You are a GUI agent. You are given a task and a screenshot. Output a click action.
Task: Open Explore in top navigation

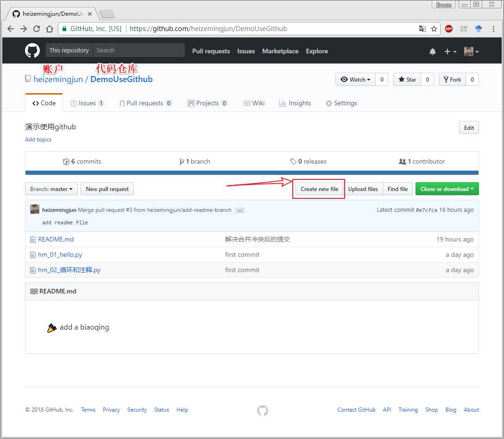point(317,51)
